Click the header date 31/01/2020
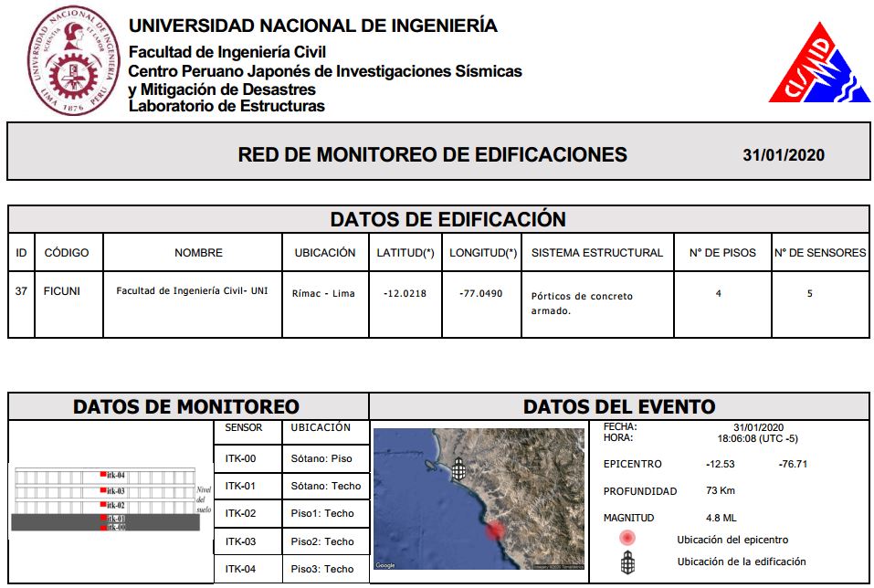This screenshot has width=874, height=588. pos(784,155)
